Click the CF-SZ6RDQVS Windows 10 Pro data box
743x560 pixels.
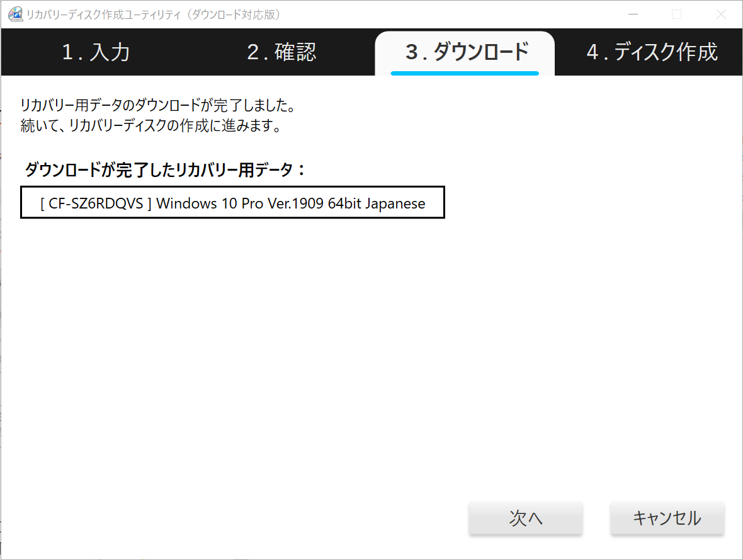coord(233,202)
